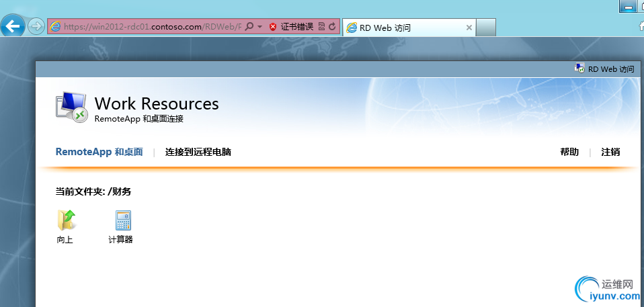Close the RD Web 访问 tab

coord(469,28)
